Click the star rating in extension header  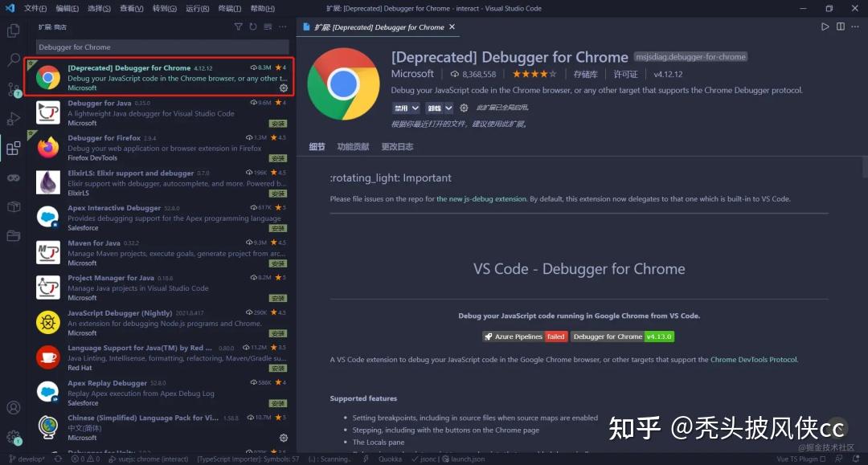coord(534,74)
